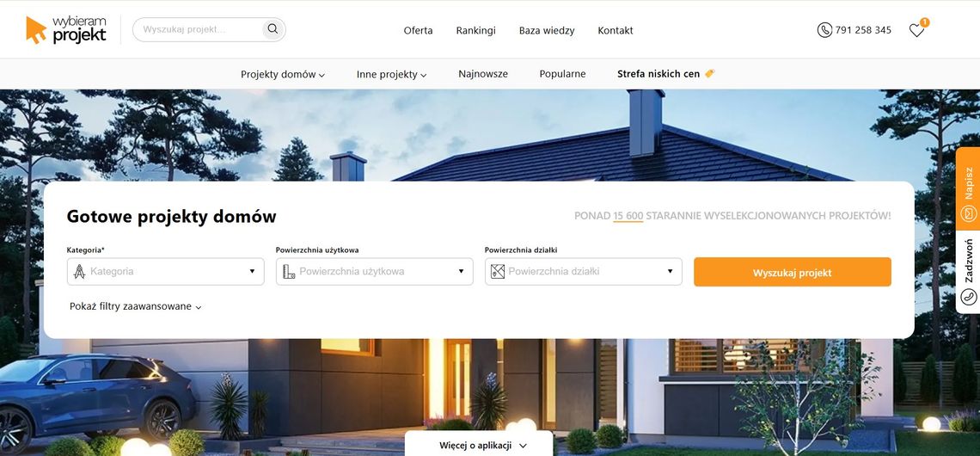Click the magnifying glass search icon
Viewport: 980px width, 456px height.
273,28
